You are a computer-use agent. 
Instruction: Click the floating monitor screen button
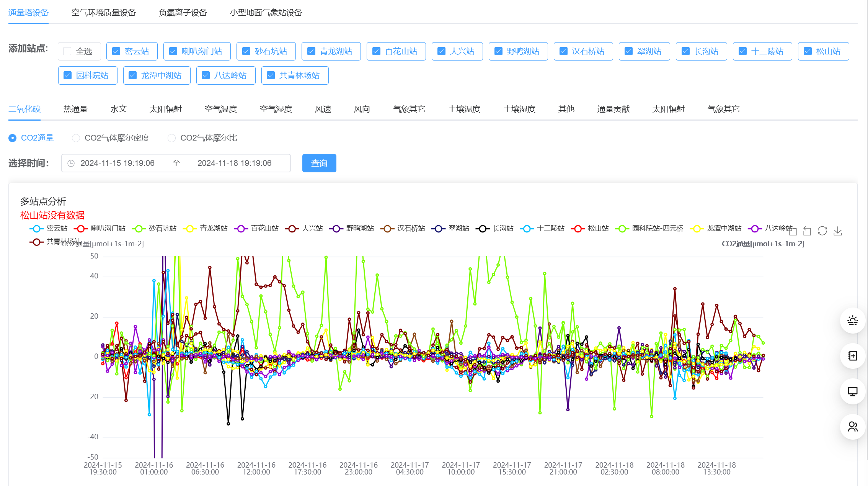pyautogui.click(x=852, y=391)
